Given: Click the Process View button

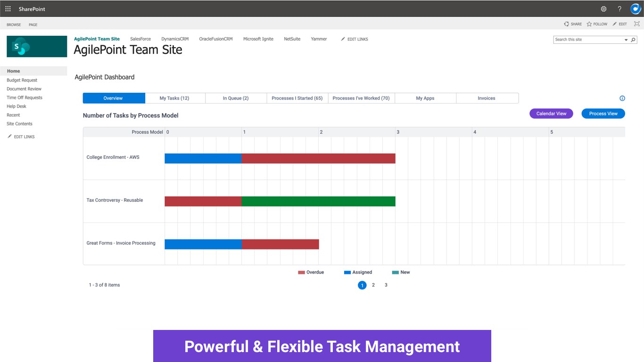Looking at the screenshot, I should (x=603, y=114).
